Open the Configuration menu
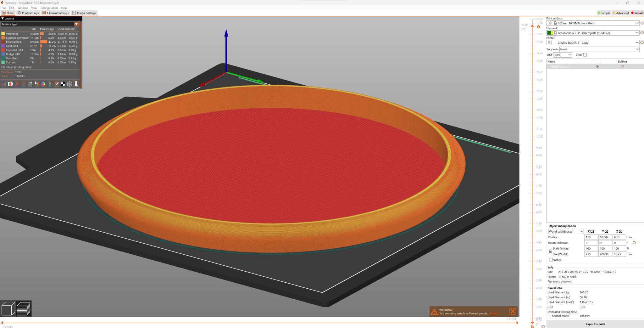Image resolution: width=644 pixels, height=328 pixels. coord(49,8)
